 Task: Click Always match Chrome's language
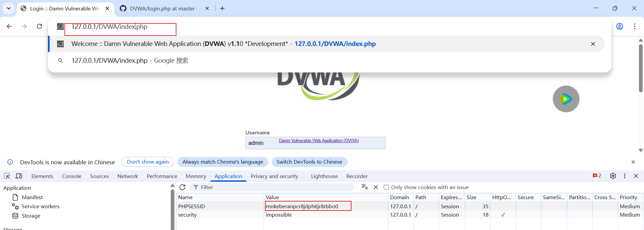[x=223, y=162]
